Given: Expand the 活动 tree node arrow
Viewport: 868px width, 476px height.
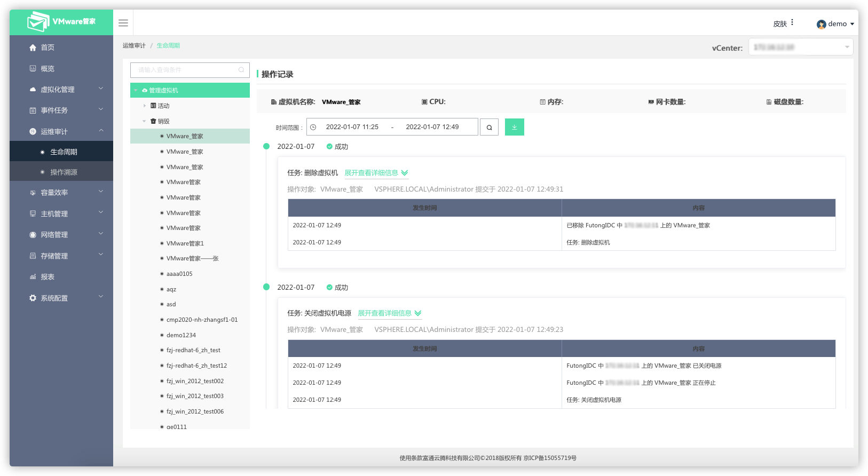Looking at the screenshot, I should click(145, 106).
